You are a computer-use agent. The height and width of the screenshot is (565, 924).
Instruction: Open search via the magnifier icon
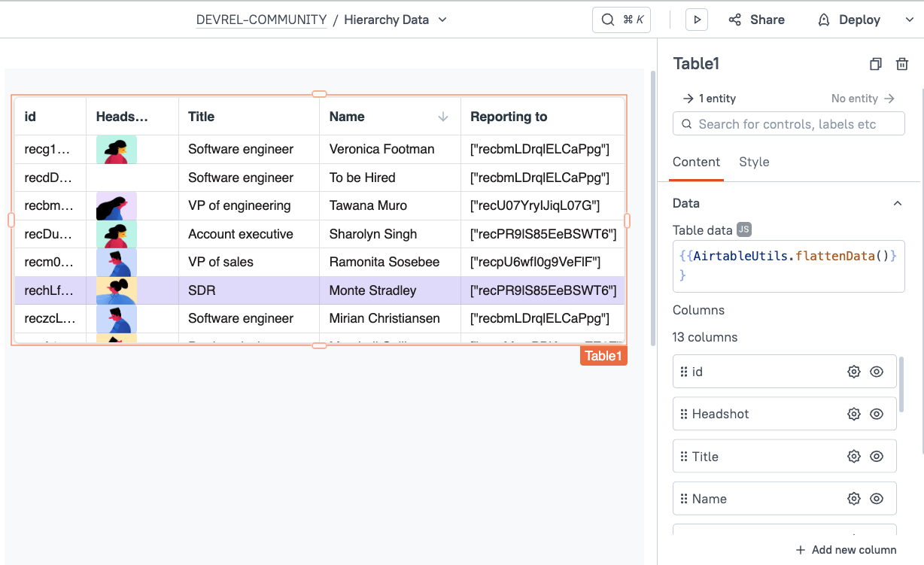coord(607,20)
